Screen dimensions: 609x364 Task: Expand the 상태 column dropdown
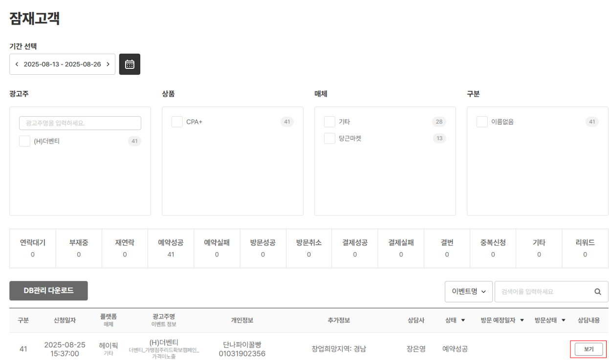455,320
